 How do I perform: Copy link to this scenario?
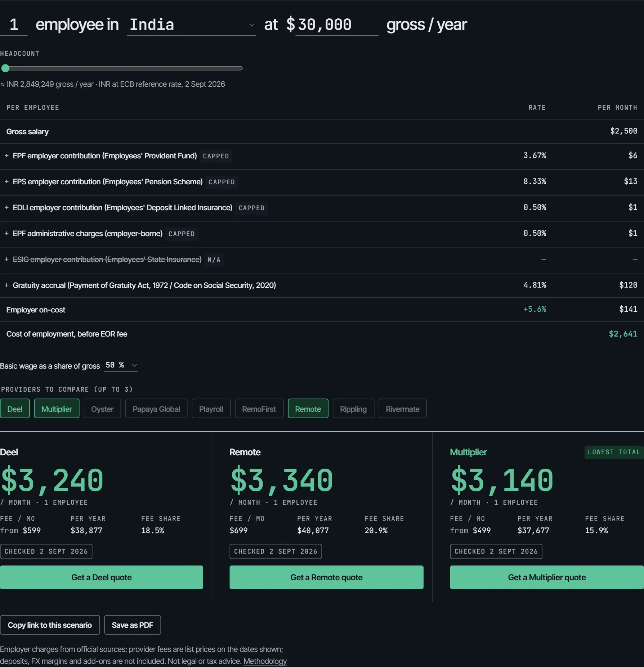coord(50,625)
